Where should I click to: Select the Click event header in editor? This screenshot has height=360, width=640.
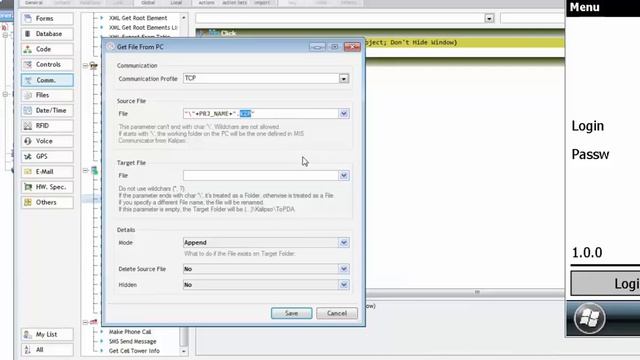click(380, 33)
